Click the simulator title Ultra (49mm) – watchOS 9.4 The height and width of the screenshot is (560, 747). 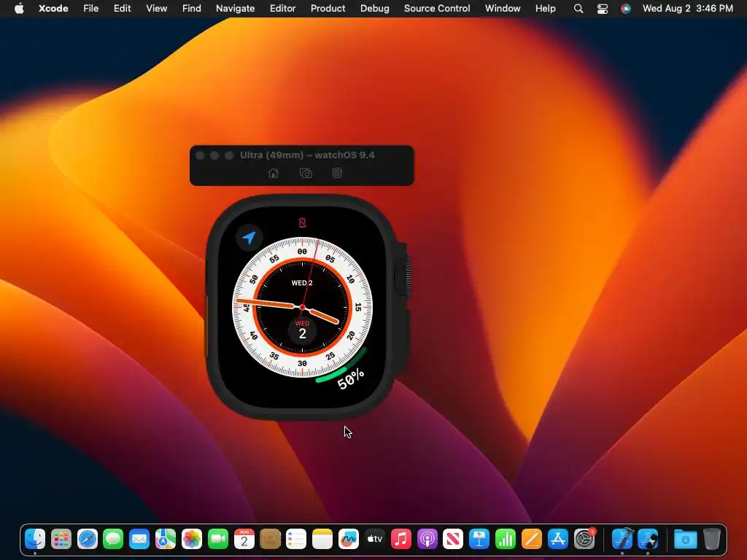coord(307,155)
